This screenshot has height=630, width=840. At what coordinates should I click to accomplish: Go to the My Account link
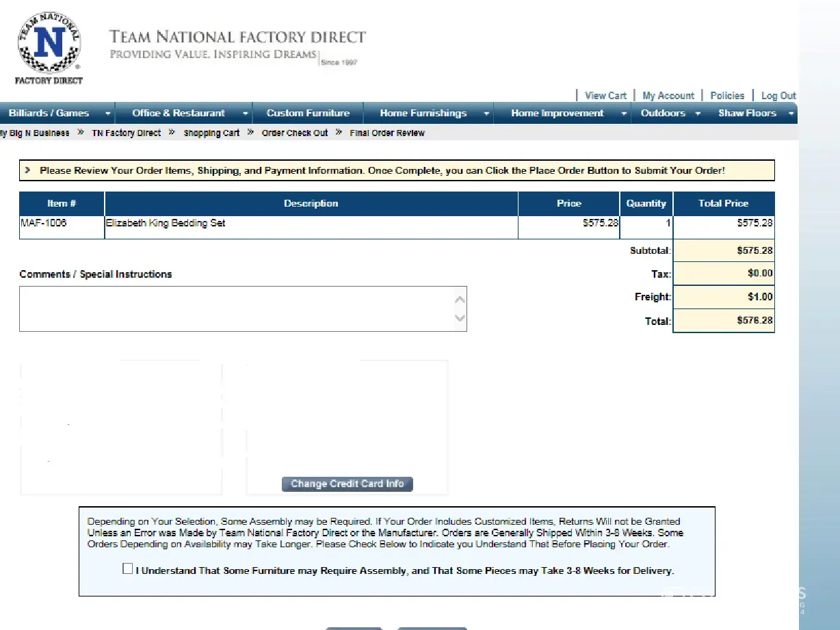pyautogui.click(x=668, y=96)
